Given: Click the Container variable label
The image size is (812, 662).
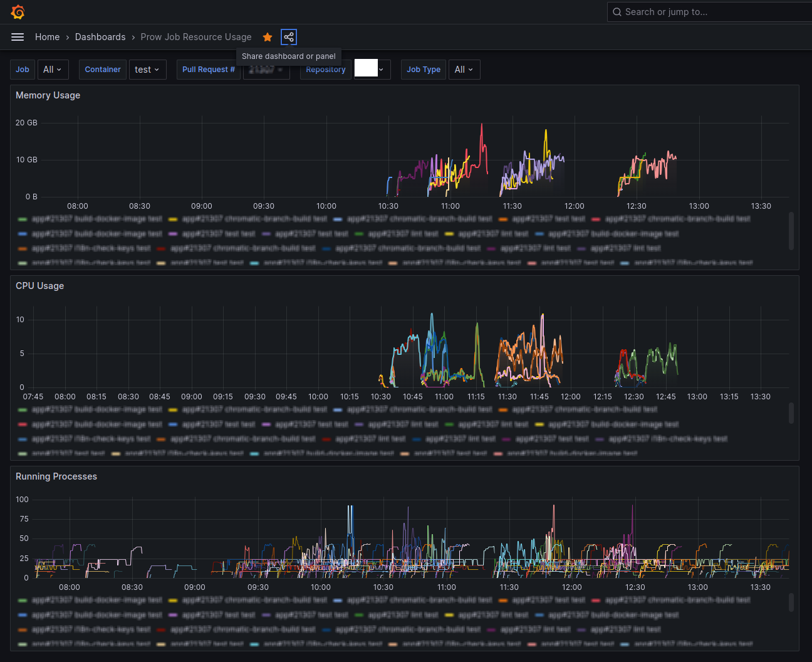Looking at the screenshot, I should [103, 70].
